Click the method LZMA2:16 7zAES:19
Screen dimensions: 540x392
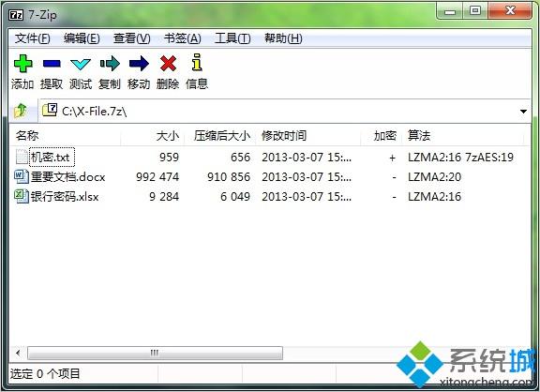click(461, 158)
